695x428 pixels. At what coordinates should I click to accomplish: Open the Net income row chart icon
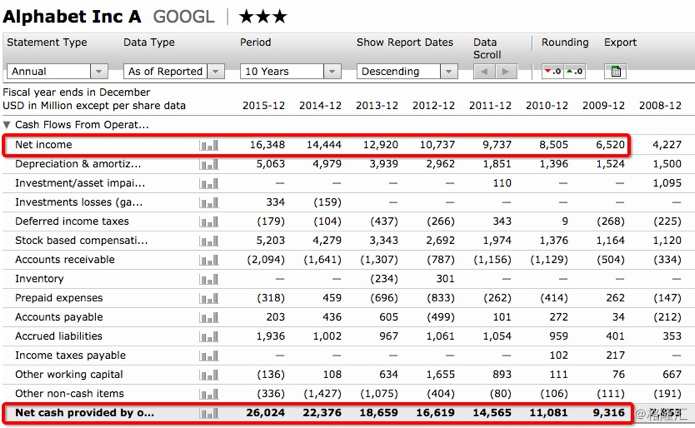pos(209,145)
